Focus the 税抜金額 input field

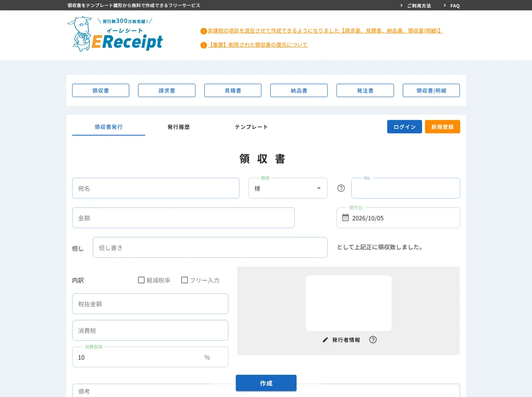[150, 304]
